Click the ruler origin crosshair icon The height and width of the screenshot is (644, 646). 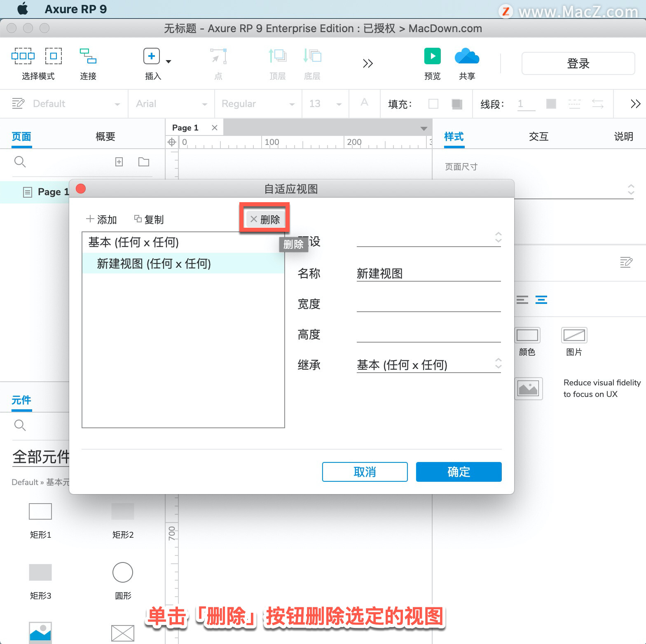[x=172, y=142]
